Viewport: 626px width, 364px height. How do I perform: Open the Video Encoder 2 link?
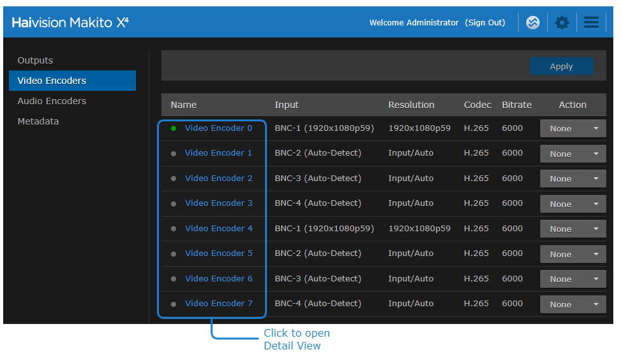click(219, 179)
